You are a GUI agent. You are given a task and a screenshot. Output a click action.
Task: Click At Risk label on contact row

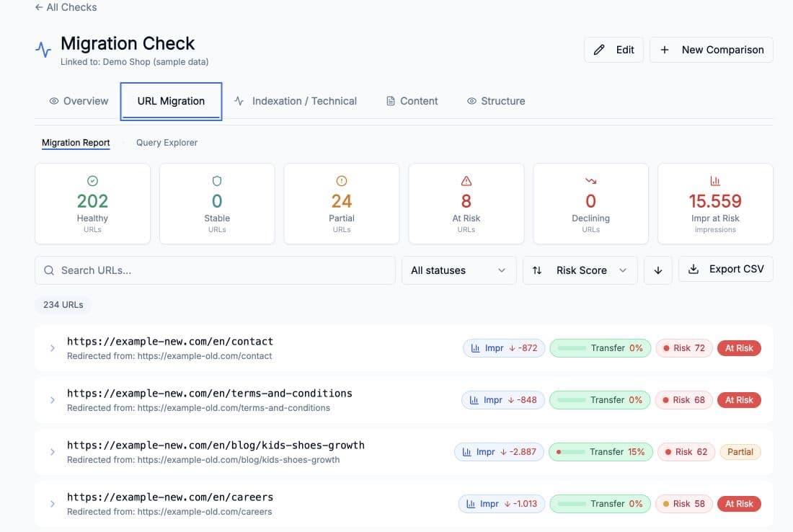click(739, 348)
